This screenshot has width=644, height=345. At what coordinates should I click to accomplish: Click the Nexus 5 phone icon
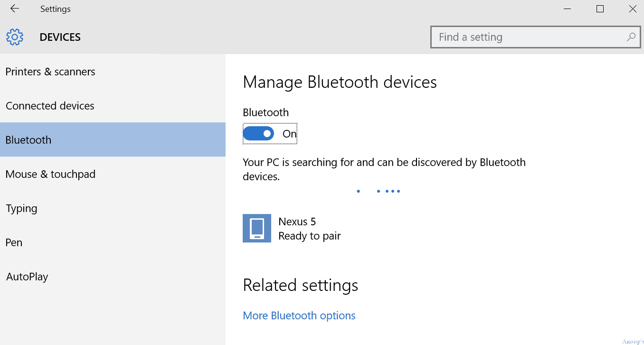257,228
